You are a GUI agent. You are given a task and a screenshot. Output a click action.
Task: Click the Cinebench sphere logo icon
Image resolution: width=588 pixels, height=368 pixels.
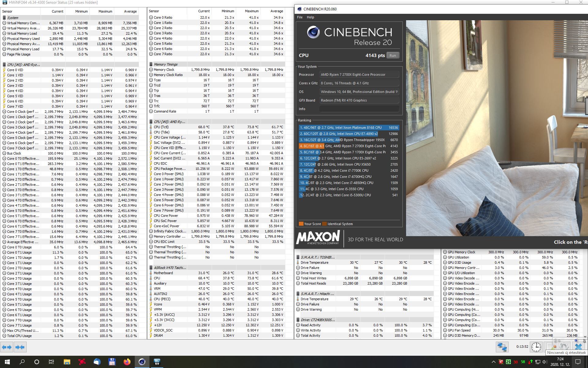(x=313, y=32)
